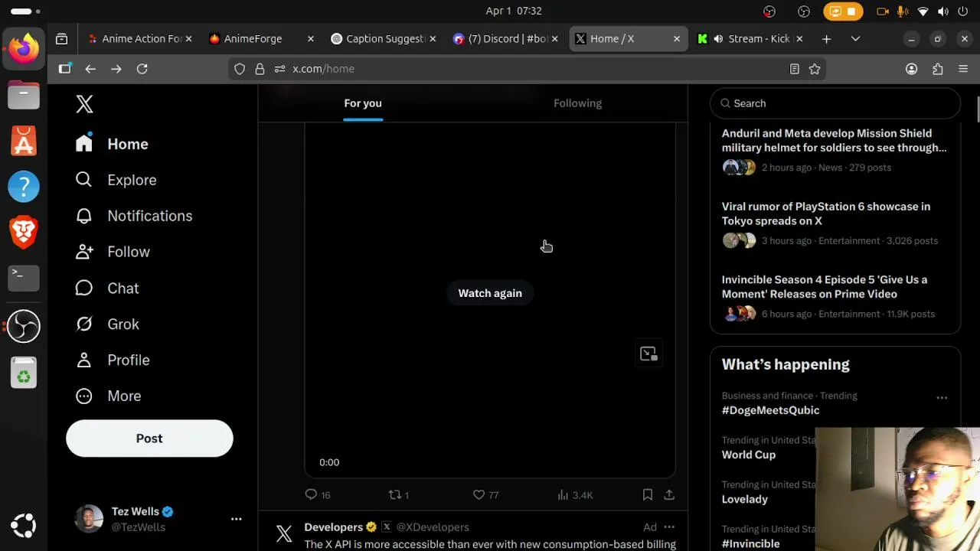
Task: Open Terminal from the dock
Action: pos(24,279)
